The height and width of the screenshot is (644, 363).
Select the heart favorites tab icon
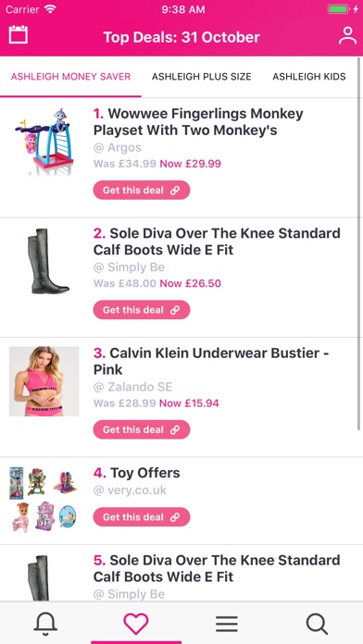136,624
